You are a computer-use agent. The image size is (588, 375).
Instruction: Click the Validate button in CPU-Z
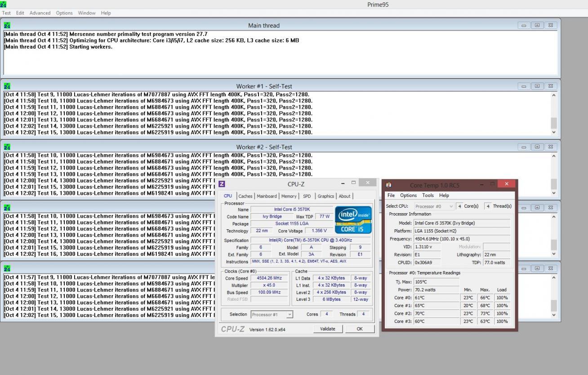pyautogui.click(x=328, y=329)
